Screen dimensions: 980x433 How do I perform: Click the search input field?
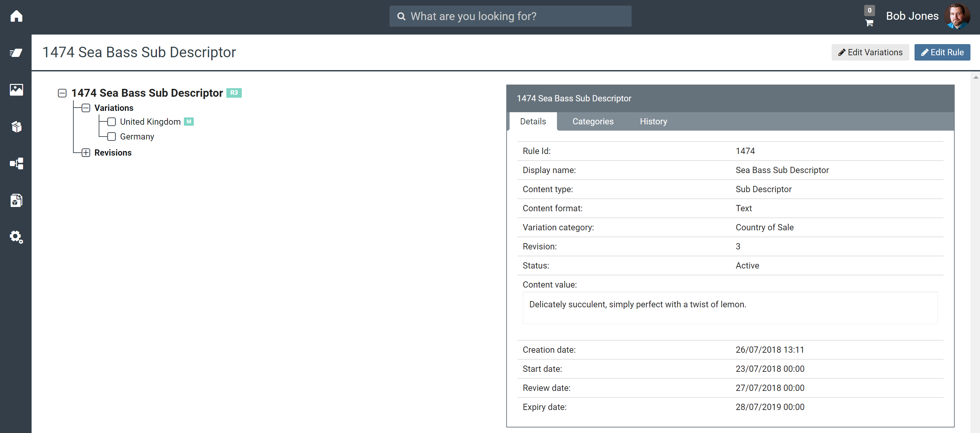[510, 16]
